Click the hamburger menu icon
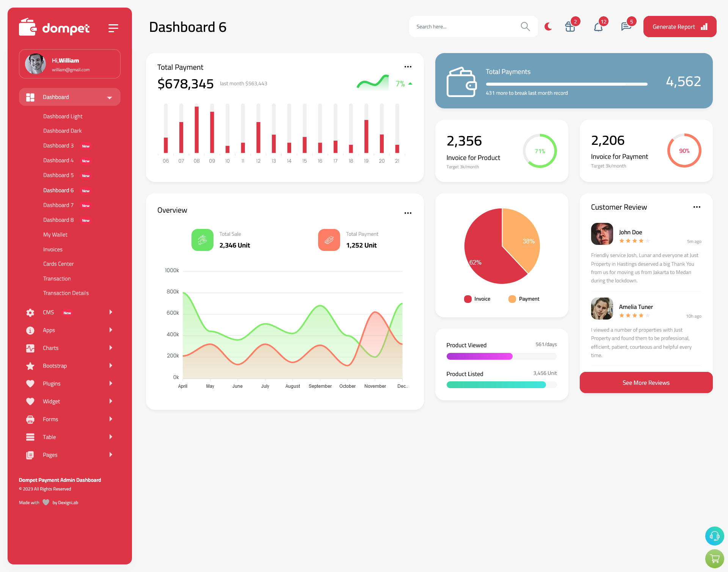 coord(114,27)
